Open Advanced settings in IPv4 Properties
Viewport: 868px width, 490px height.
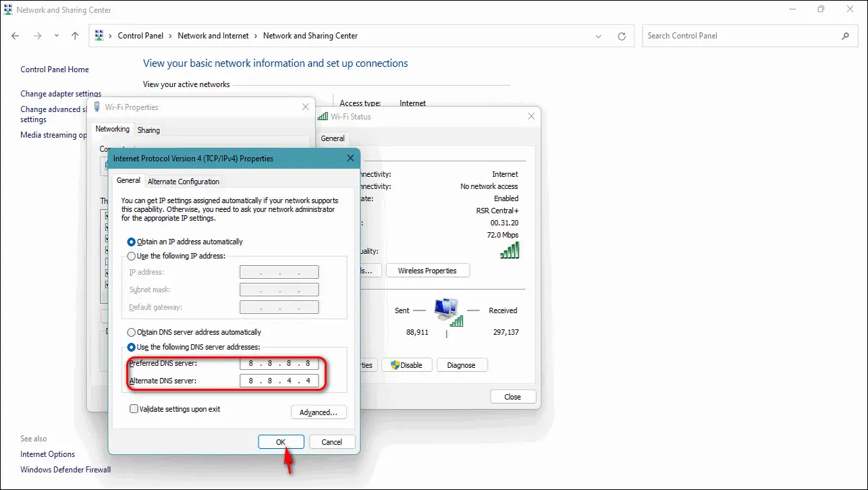click(x=319, y=412)
